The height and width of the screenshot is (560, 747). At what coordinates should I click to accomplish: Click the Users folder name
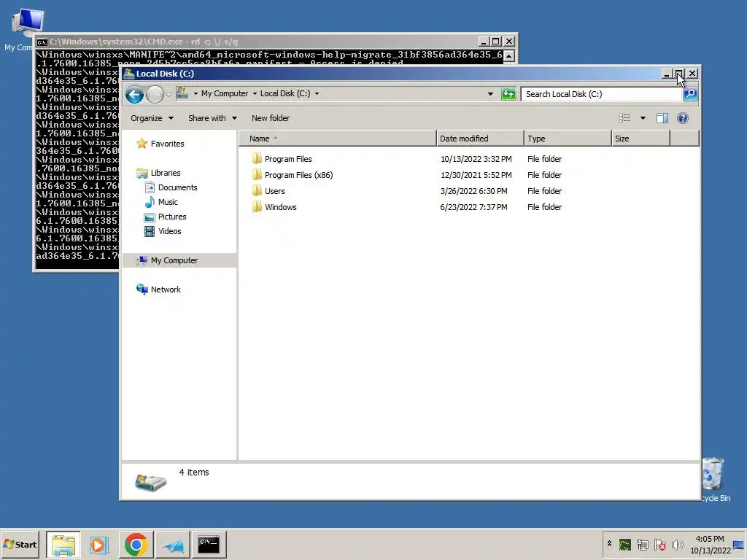pos(275,192)
